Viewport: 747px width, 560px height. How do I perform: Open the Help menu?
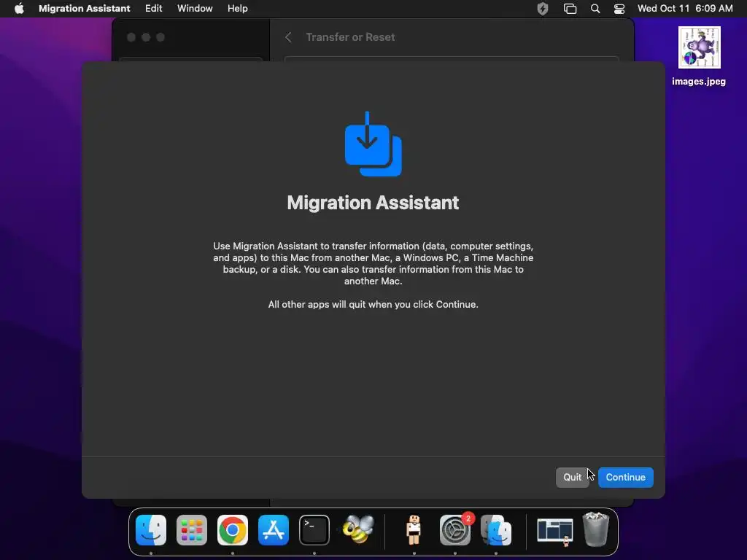237,9
